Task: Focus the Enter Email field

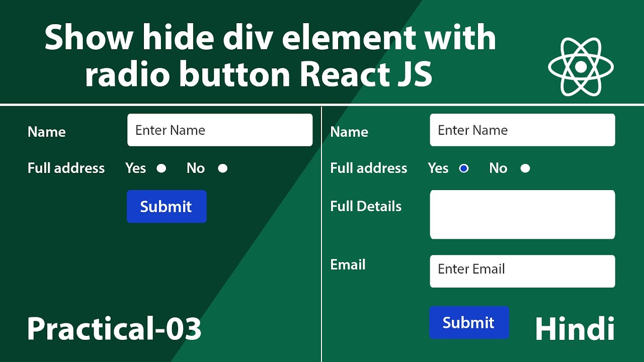Action: coord(522,271)
